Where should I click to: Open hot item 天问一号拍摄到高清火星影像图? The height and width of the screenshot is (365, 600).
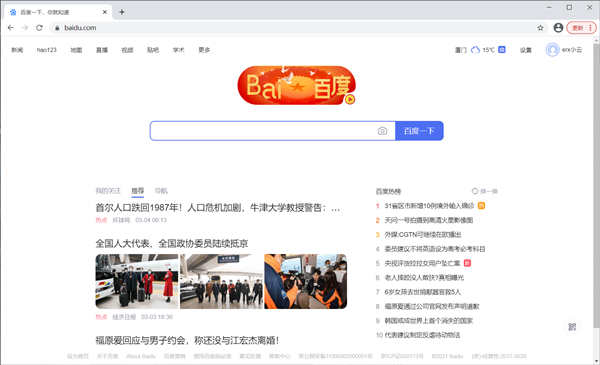[429, 220]
